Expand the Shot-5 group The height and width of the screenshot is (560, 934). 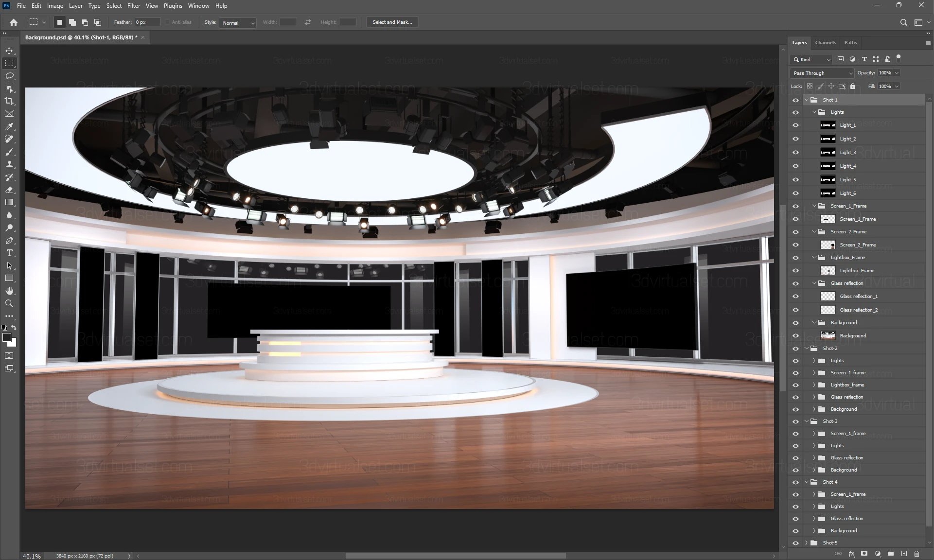click(x=807, y=542)
